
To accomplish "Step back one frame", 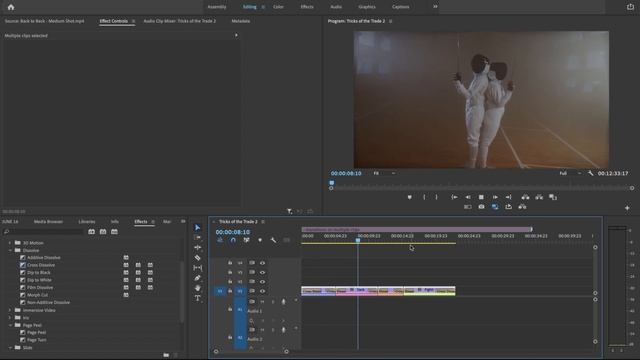I will [x=468, y=197].
